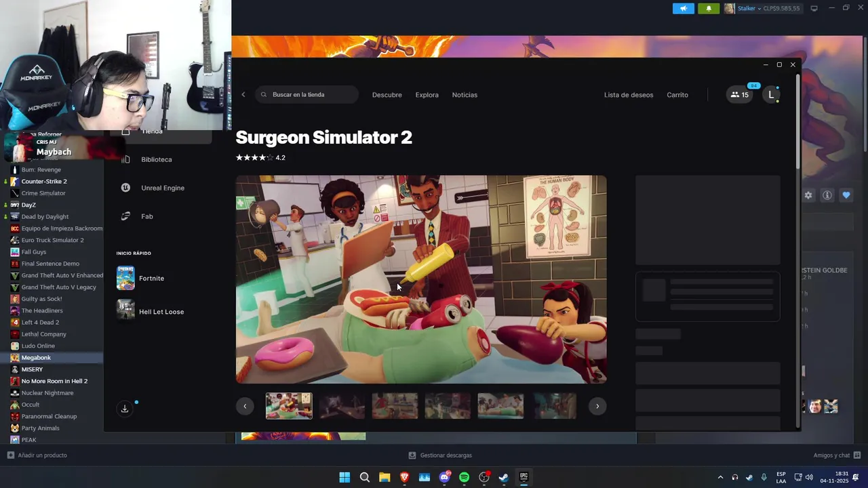Viewport: 868px width, 488px height.
Task: Open Biblioteca in Epic Games sidebar
Action: [x=156, y=159]
